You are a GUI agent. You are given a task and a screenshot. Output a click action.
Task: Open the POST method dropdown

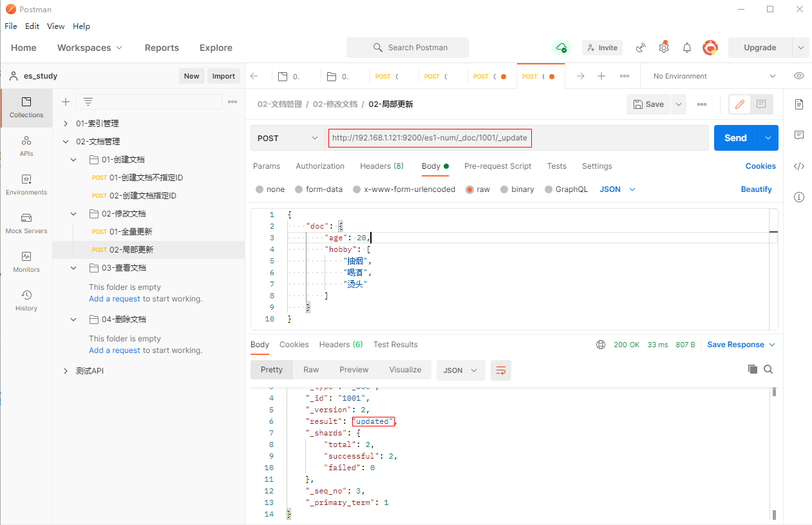coord(287,138)
